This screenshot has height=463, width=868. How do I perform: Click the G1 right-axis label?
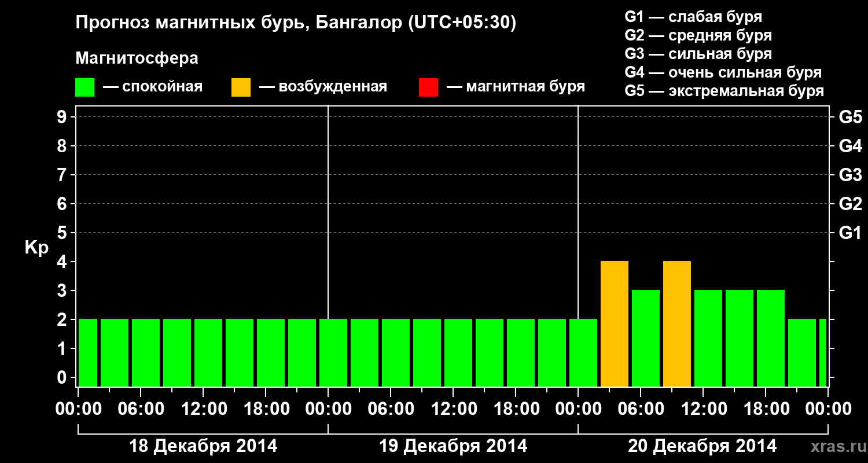(x=851, y=233)
